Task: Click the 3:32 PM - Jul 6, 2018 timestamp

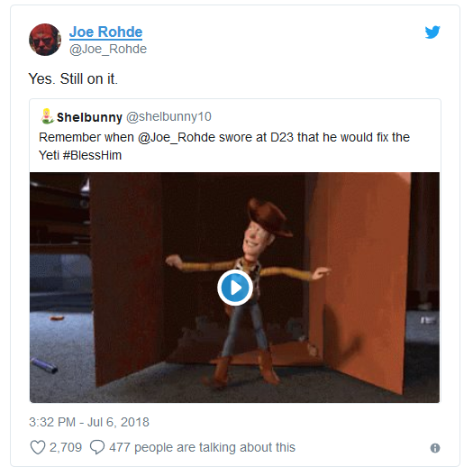Action: [x=89, y=422]
